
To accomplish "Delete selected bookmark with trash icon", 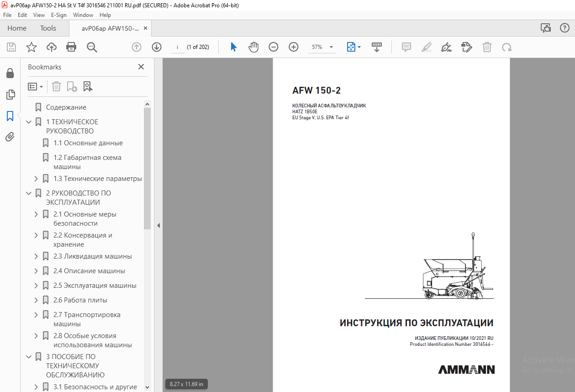I will [56, 86].
